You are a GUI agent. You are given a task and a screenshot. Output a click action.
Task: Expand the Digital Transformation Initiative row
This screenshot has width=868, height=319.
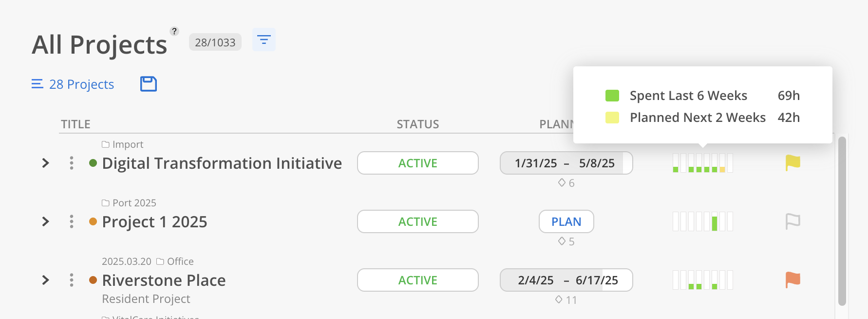(x=46, y=163)
